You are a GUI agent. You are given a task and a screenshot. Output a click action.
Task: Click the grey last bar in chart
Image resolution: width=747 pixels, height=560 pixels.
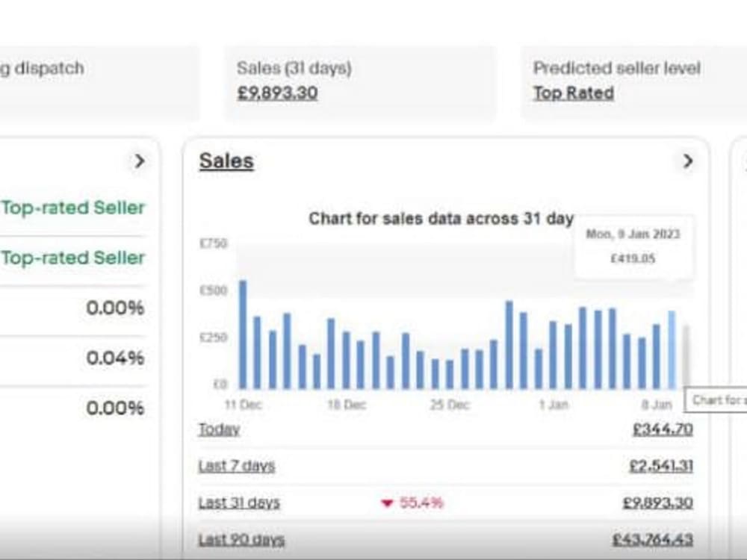click(686, 357)
